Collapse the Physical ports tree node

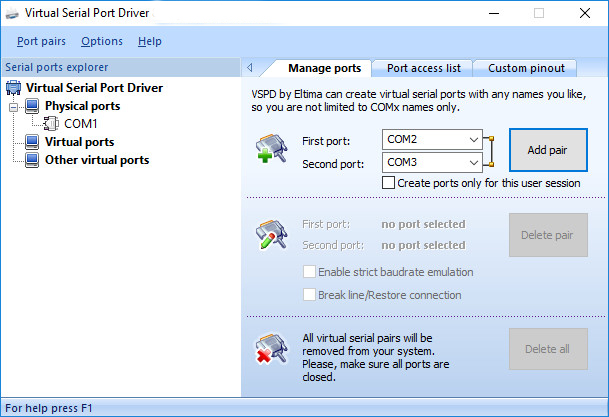click(14, 107)
